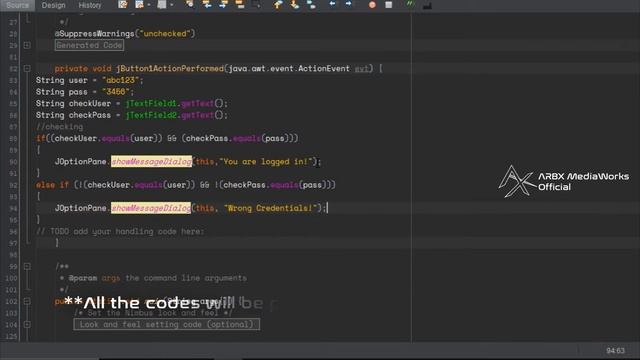Viewport: 640px width, 360px height.
Task: Click the '//checking' comment line
Action: (60, 127)
